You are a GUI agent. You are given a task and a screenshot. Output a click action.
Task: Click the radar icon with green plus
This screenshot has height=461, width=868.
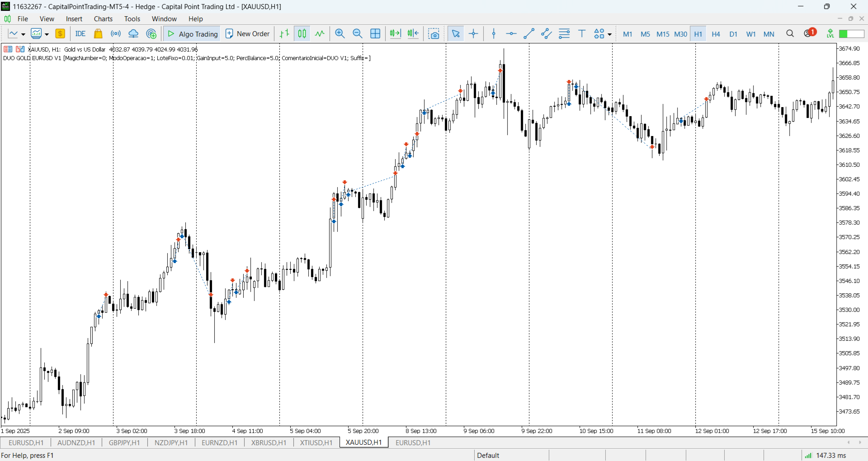point(151,34)
